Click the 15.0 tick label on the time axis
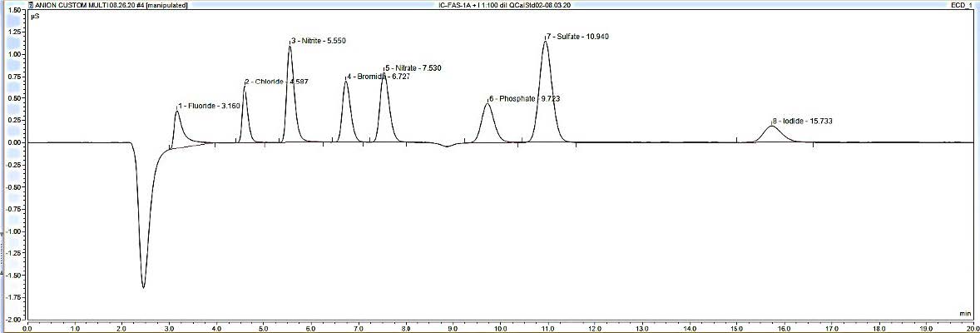Viewport: 980px width, 333px height. 737,328
